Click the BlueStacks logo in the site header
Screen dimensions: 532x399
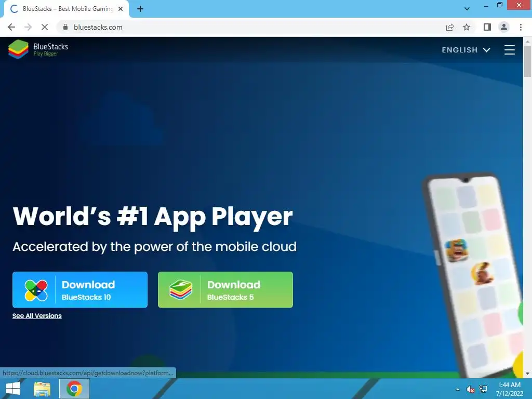point(38,49)
